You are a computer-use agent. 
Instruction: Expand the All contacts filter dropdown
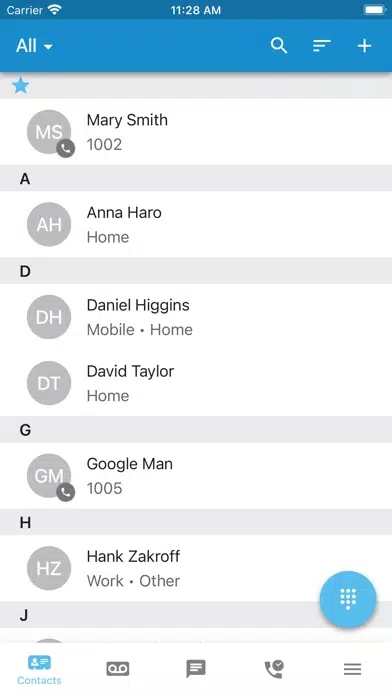coord(34,46)
